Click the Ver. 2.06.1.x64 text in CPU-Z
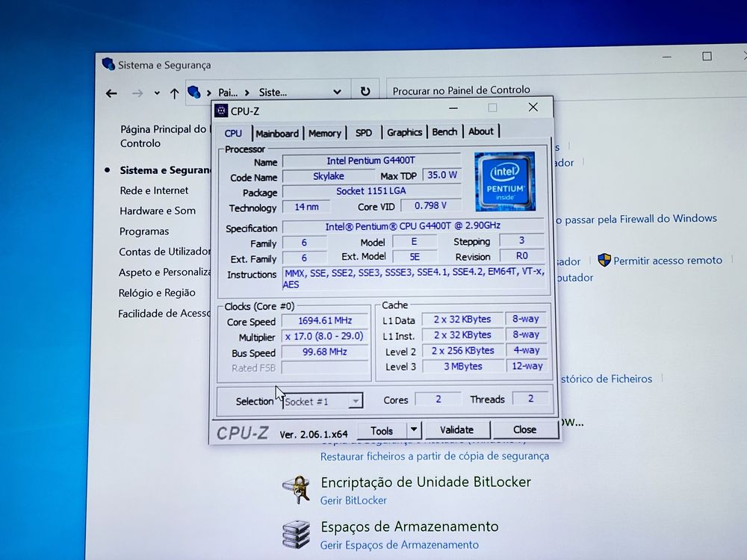 click(x=314, y=435)
